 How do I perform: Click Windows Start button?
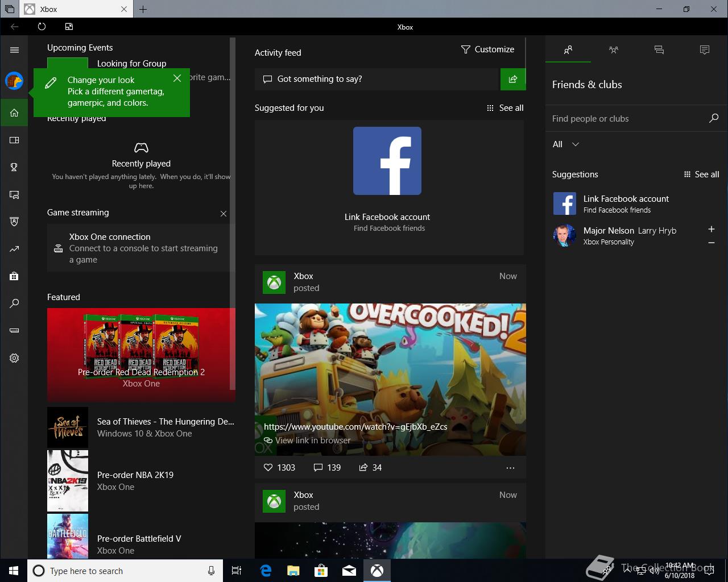click(14, 571)
